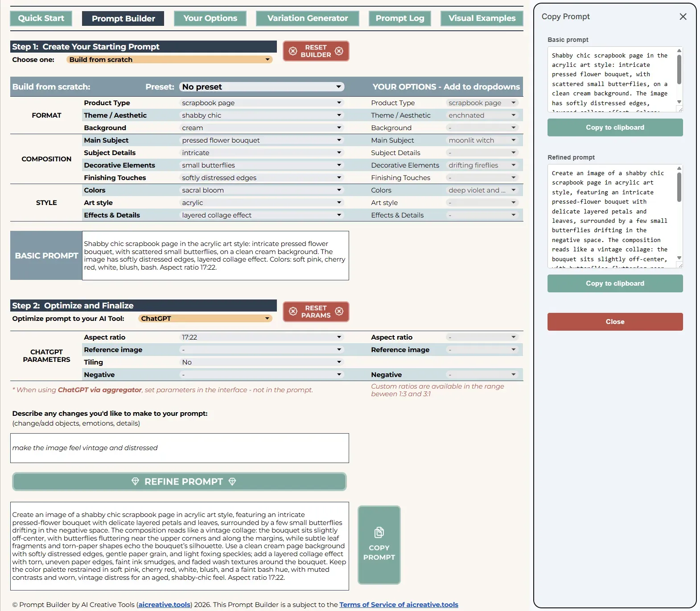Open the ChatGPT Parameters Reference image dropdown
Viewport: 700px width, 611px height.
(x=262, y=350)
